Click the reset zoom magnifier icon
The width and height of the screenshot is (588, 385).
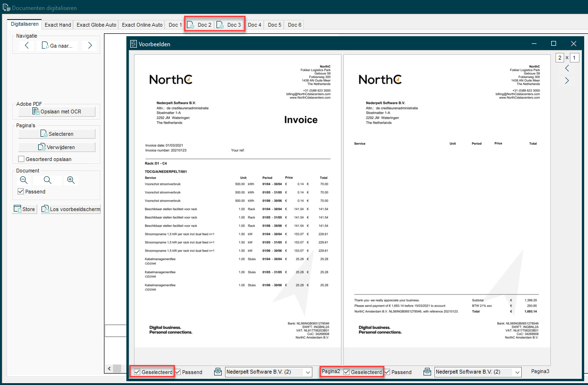pyautogui.click(x=47, y=180)
